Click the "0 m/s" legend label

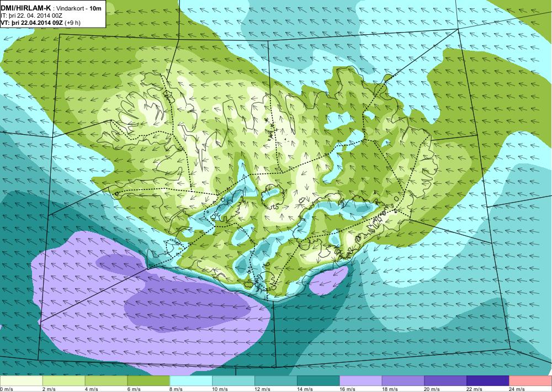click(x=7, y=389)
